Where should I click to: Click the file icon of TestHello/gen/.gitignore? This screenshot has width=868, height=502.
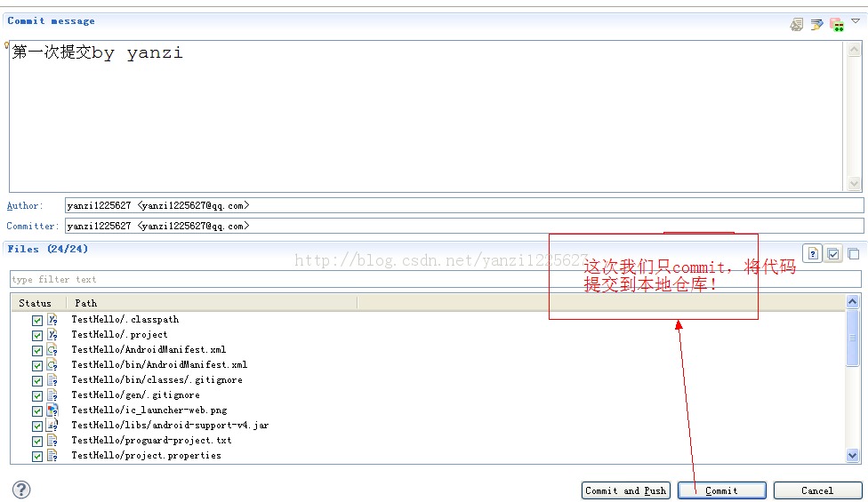(x=52, y=394)
